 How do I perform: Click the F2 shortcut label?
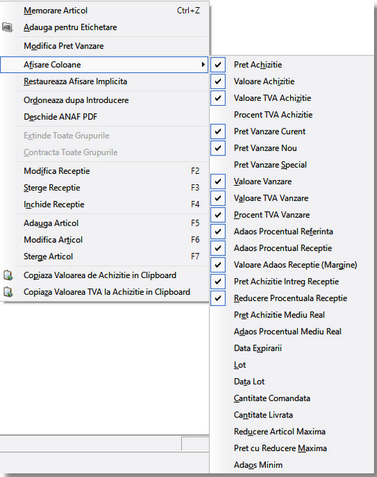coord(195,171)
